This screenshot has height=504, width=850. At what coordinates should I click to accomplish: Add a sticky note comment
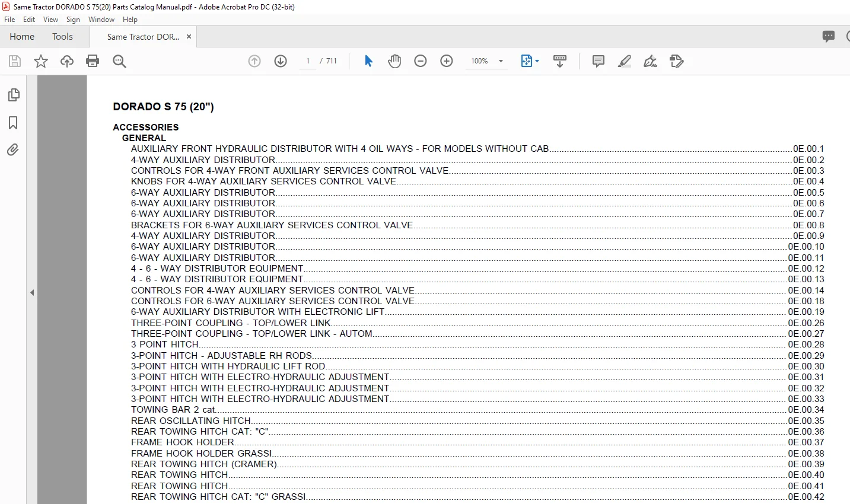pyautogui.click(x=598, y=61)
